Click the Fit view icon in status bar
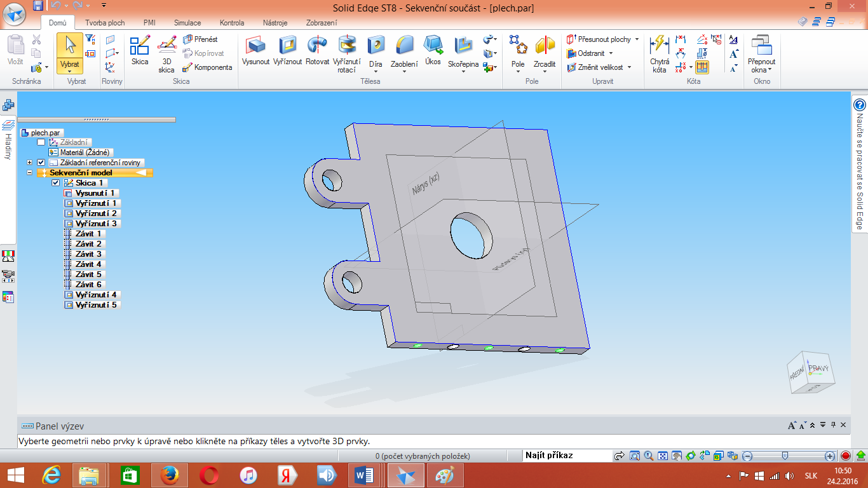The width and height of the screenshot is (868, 488). [x=663, y=456]
